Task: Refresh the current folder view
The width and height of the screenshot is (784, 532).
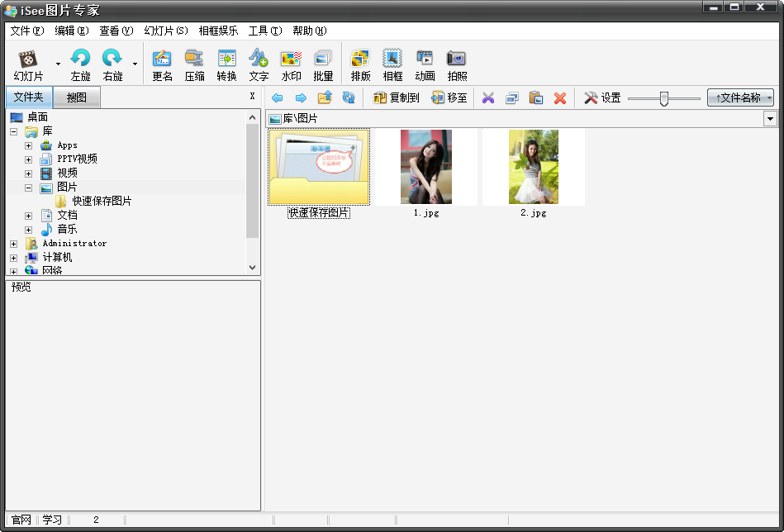Action: click(x=349, y=97)
